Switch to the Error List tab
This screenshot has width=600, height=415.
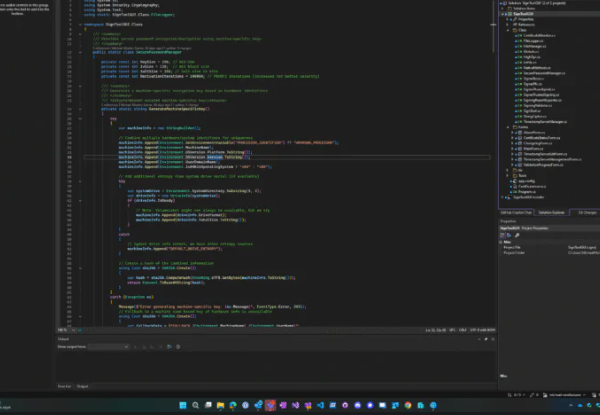coord(63,385)
